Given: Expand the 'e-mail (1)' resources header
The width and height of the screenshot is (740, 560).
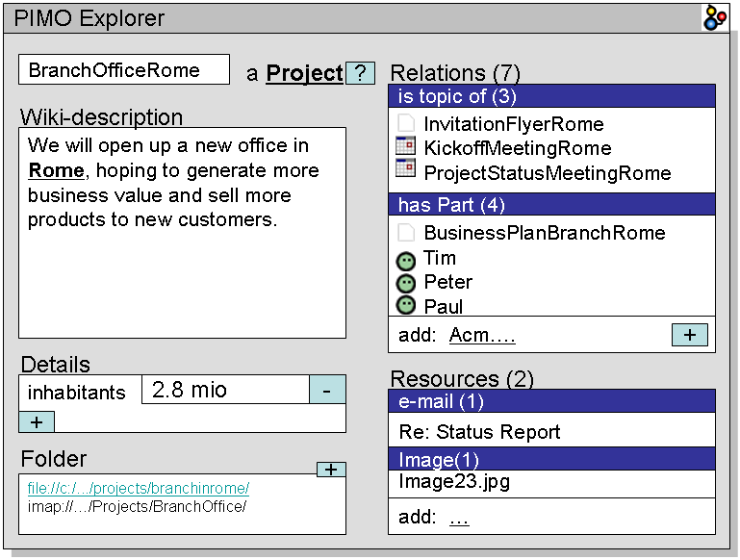Looking at the screenshot, I should 551,401.
